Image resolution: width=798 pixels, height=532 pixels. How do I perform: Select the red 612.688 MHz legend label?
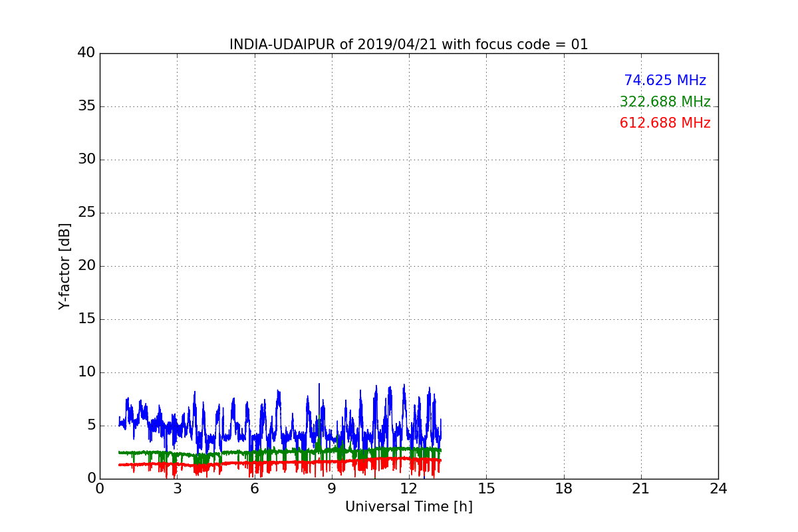[x=665, y=123]
